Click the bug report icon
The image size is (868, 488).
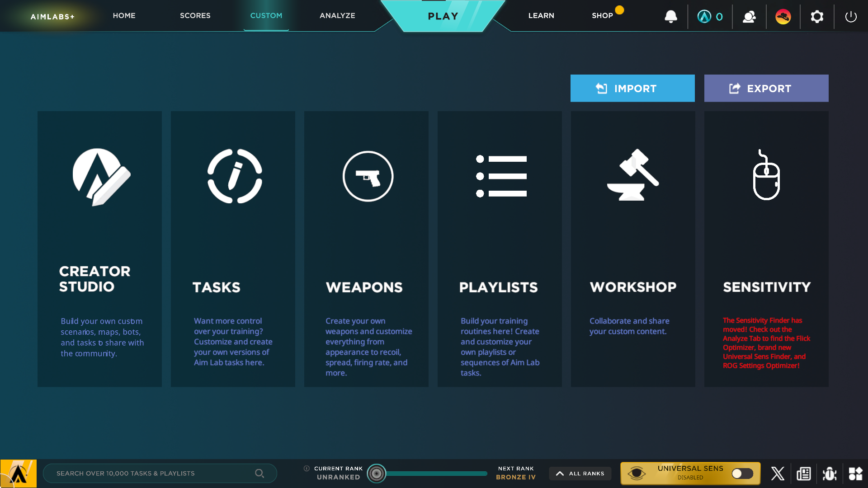830,474
